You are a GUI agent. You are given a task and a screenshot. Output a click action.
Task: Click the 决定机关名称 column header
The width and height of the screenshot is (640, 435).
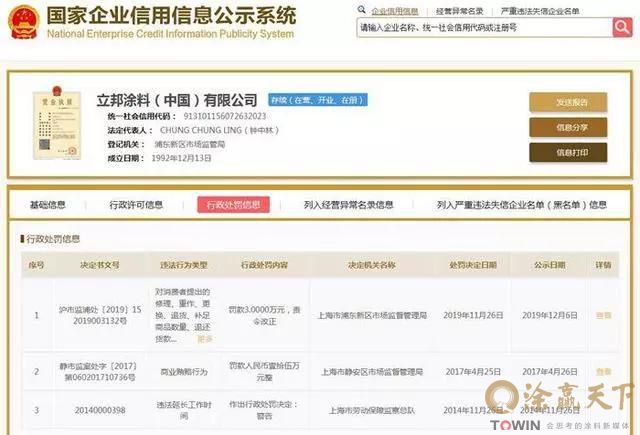click(372, 265)
